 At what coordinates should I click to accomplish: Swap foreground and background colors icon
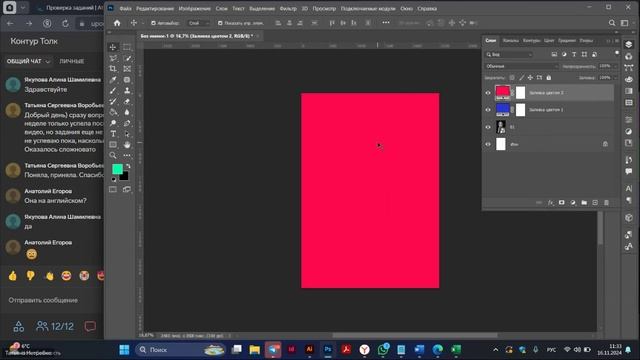(x=128, y=166)
